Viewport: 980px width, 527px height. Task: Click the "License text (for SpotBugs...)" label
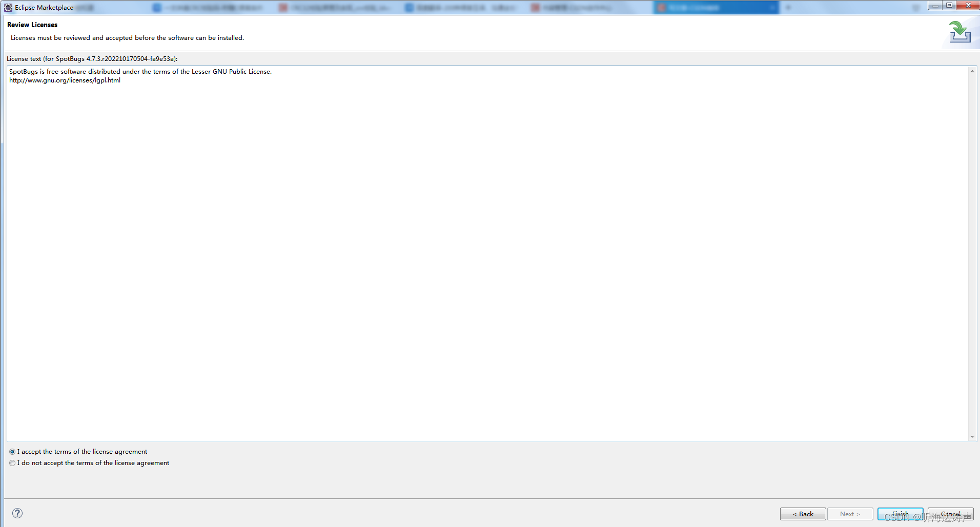(92, 59)
